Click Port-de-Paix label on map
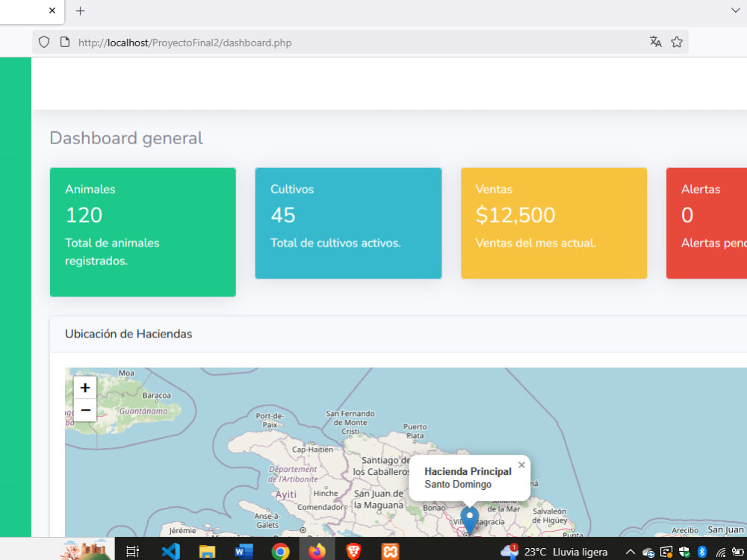Screen dimensions: 747x560 [270, 420]
